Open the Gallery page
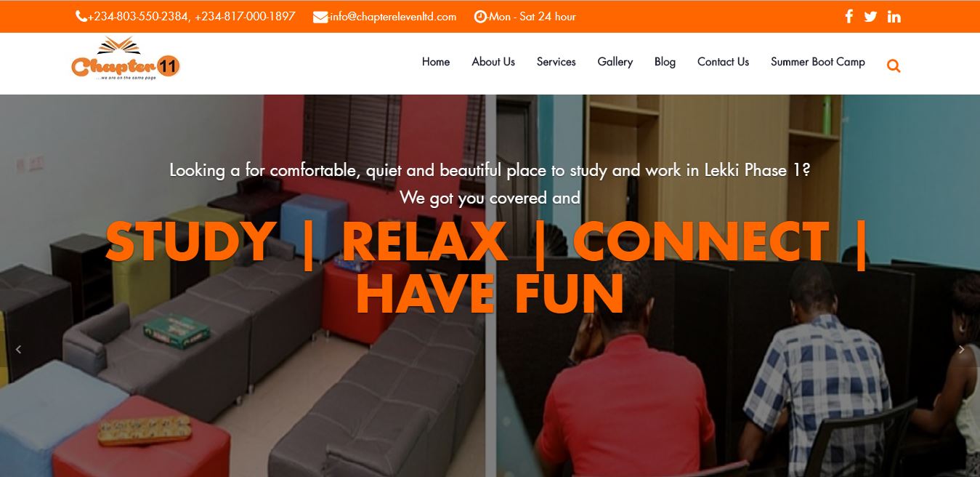Image resolution: width=980 pixels, height=477 pixels. click(x=615, y=62)
